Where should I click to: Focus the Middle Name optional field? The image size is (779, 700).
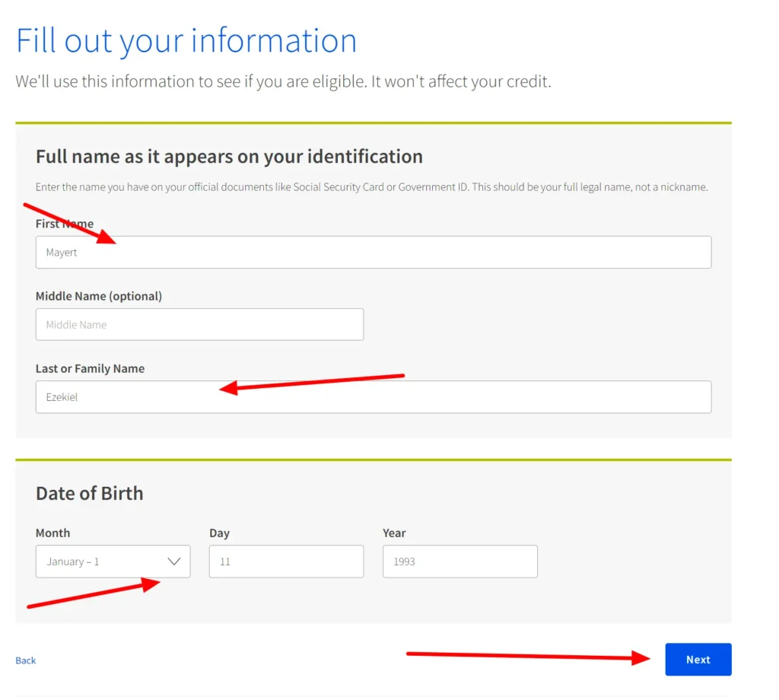(199, 324)
